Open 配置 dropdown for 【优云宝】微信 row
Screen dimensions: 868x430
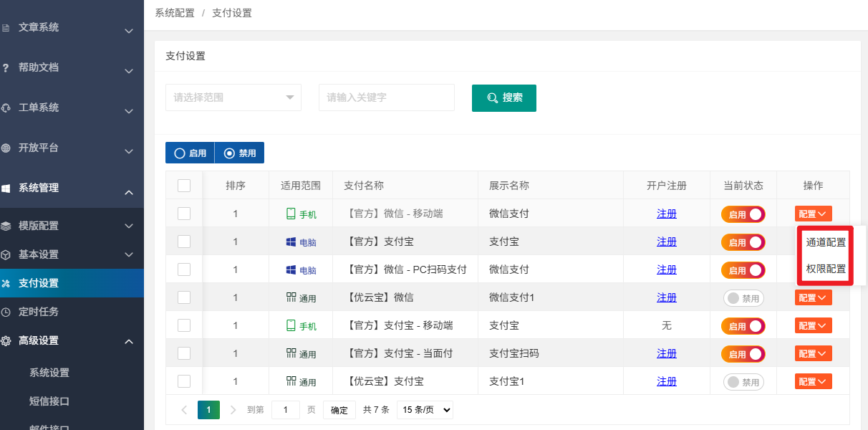tap(813, 297)
